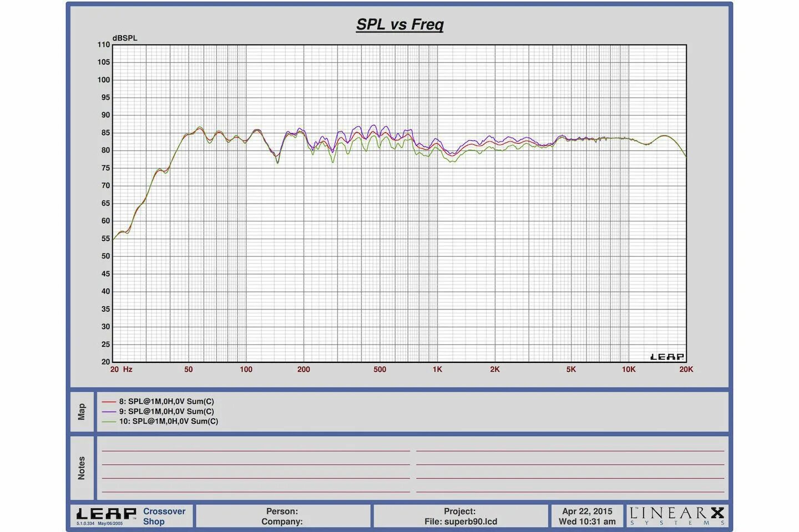Click the 'SPL vs Freq' chart title
The width and height of the screenshot is (799, 532).
399,24
